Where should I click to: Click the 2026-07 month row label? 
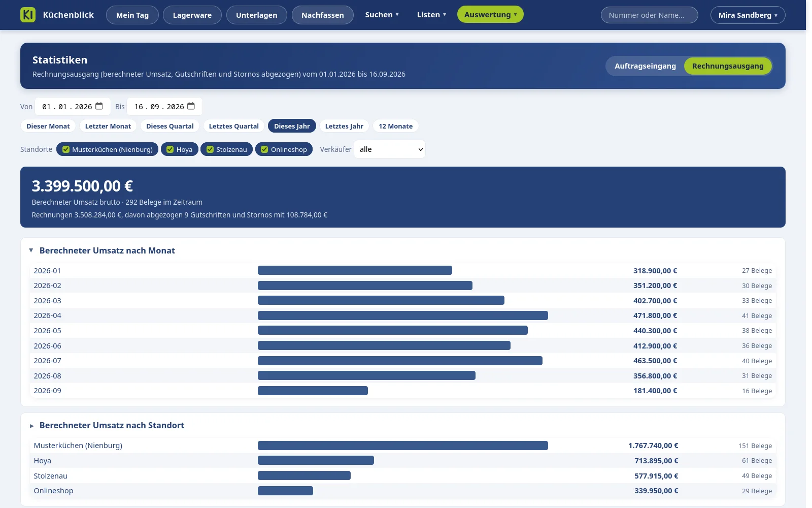click(47, 361)
